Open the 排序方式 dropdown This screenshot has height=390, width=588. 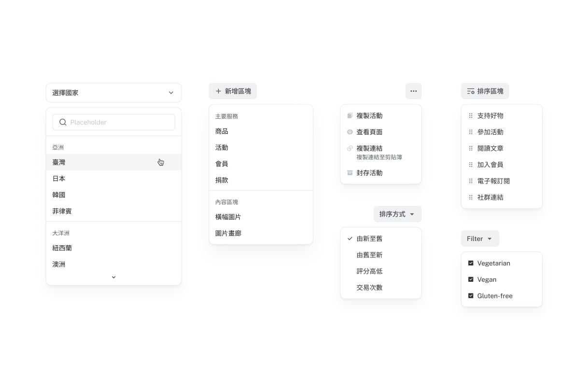coord(398,214)
